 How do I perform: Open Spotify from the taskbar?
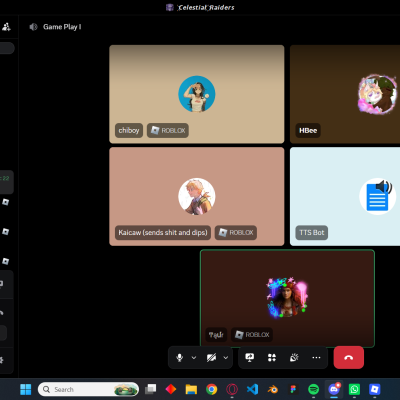(313, 389)
